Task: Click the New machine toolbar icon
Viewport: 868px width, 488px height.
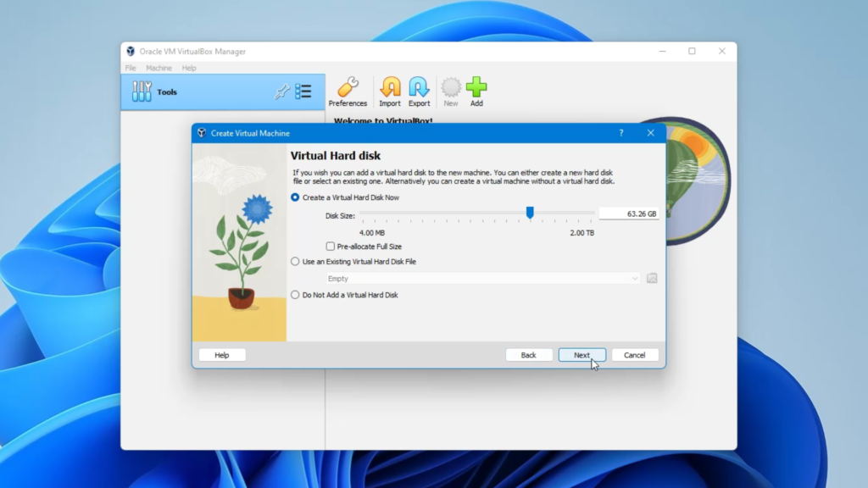Action: pyautogui.click(x=451, y=91)
